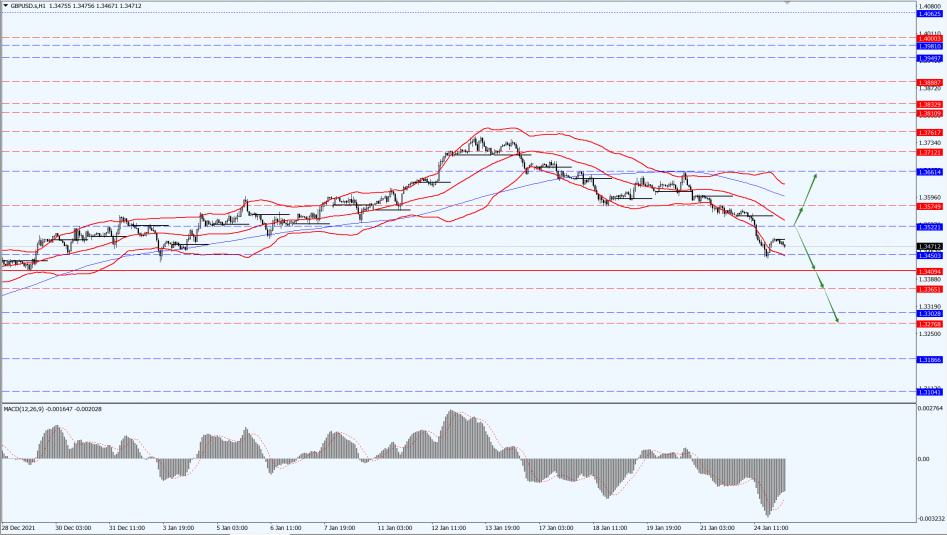Select the red 1.34094 solid level tag
Image resolution: width=947 pixels, height=535 pixels.
coord(929,271)
